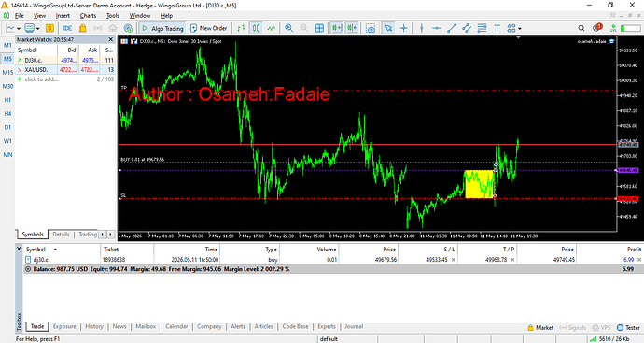The image size is (644, 343).
Task: Tile chart windows using grid icon
Action: [319, 28]
